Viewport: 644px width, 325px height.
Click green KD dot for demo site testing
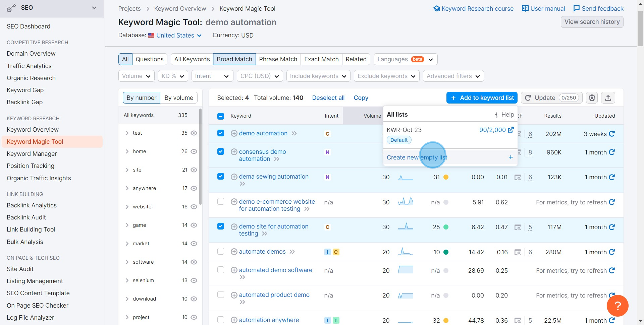coord(446,227)
